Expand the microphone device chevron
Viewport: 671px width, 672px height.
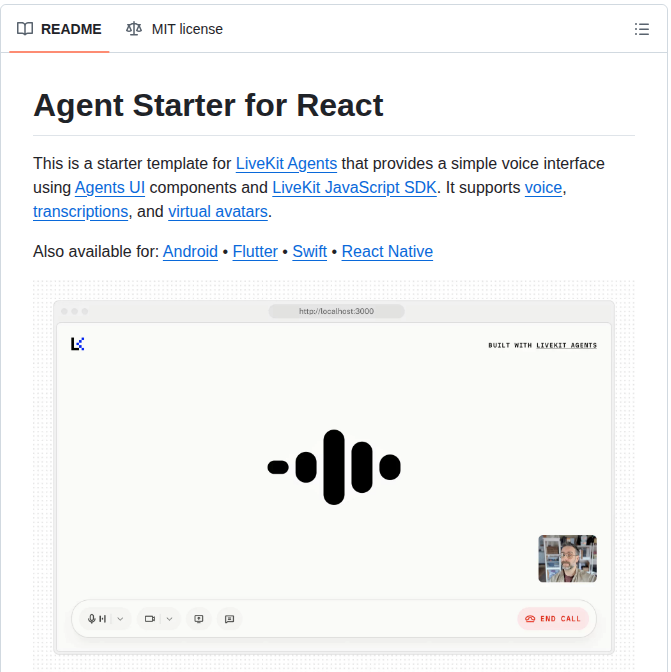[x=120, y=619]
